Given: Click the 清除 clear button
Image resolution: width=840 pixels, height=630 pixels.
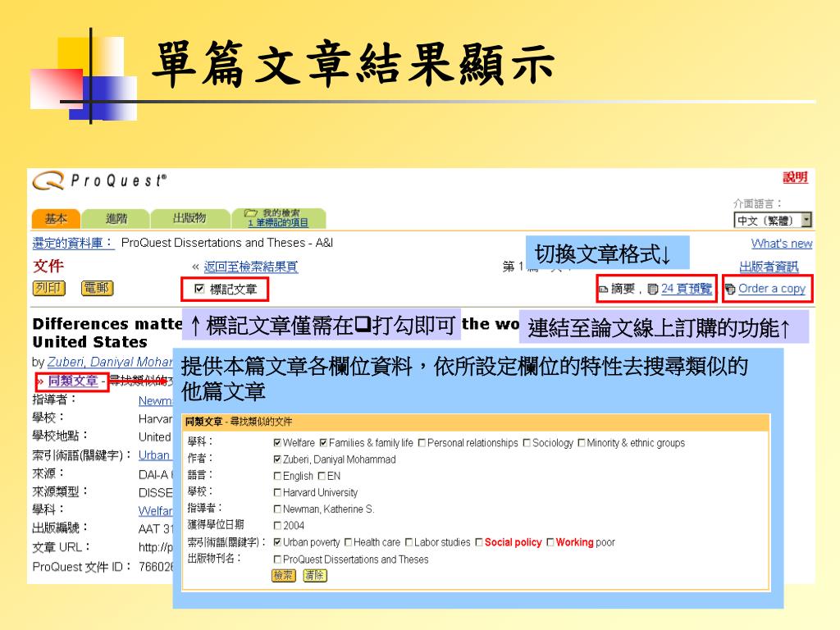Looking at the screenshot, I should click(315, 575).
